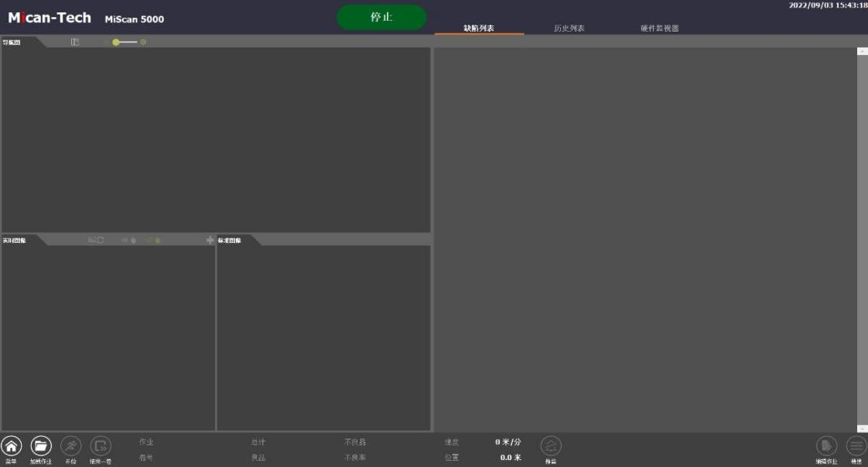Click the start (开始) runner icon
Viewport: 868px width, 467px height.
pyautogui.click(x=70, y=445)
